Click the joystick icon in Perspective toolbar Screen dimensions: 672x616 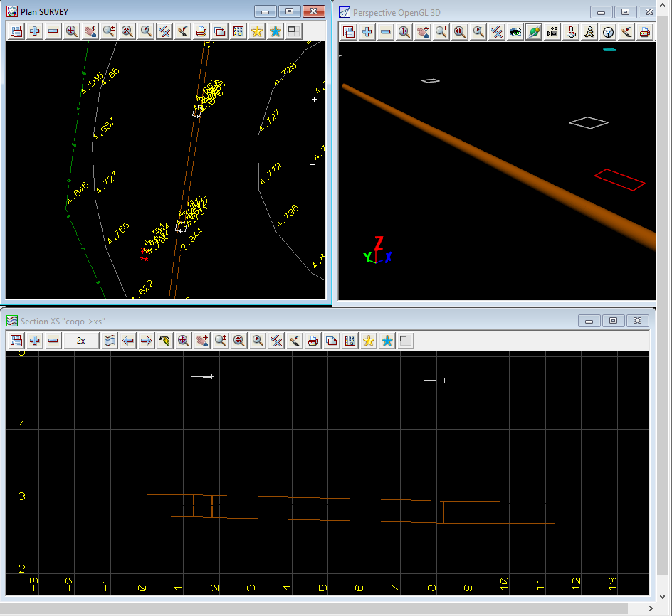click(x=571, y=32)
